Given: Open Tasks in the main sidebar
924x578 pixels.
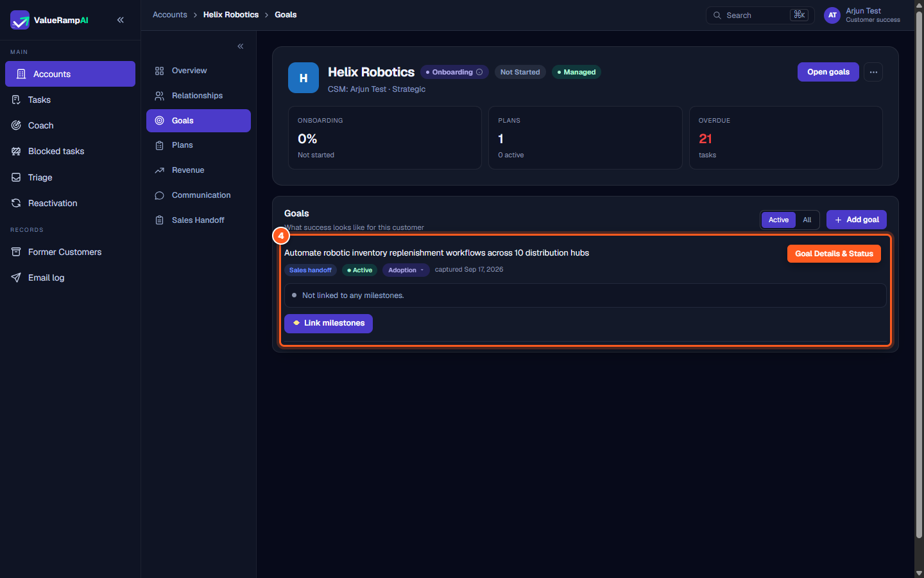Looking at the screenshot, I should point(70,100).
